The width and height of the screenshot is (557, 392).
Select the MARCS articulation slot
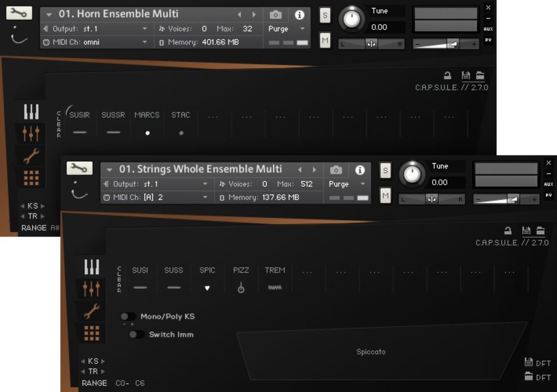coord(147,124)
